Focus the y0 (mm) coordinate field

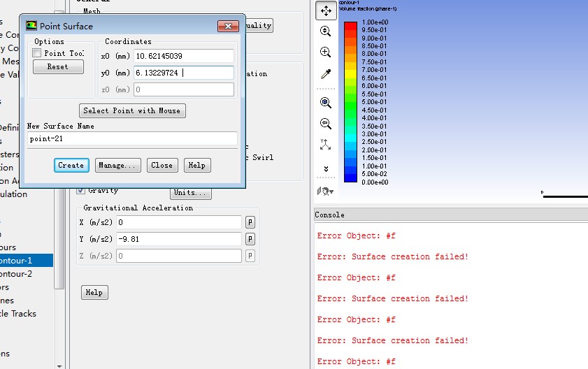click(184, 73)
